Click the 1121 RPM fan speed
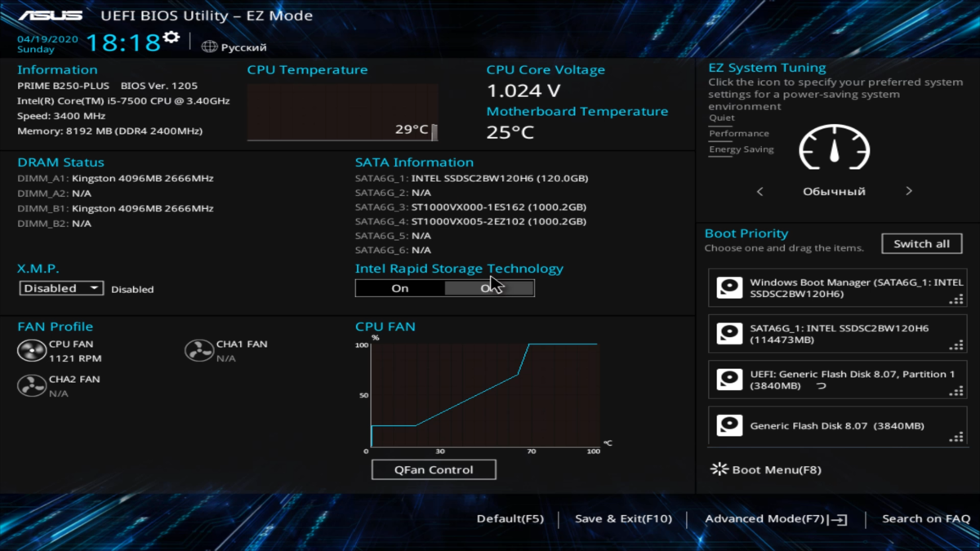This screenshot has height=551, width=980. 75,358
